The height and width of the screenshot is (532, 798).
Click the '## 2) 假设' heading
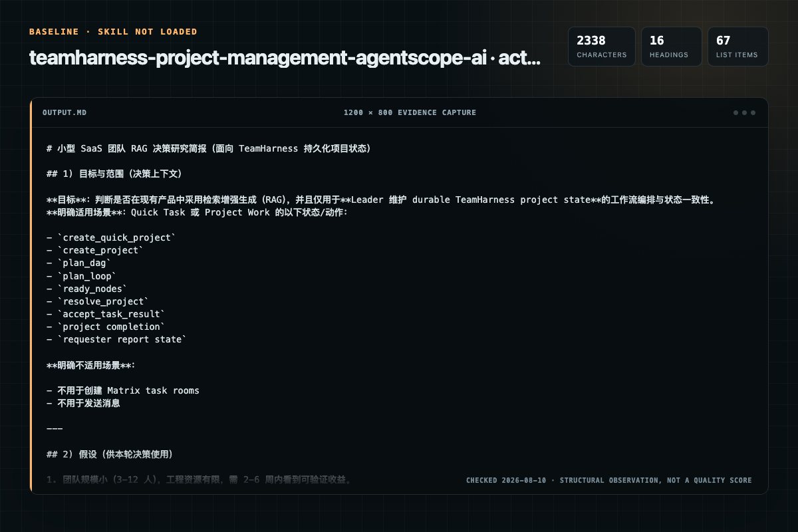click(110, 454)
